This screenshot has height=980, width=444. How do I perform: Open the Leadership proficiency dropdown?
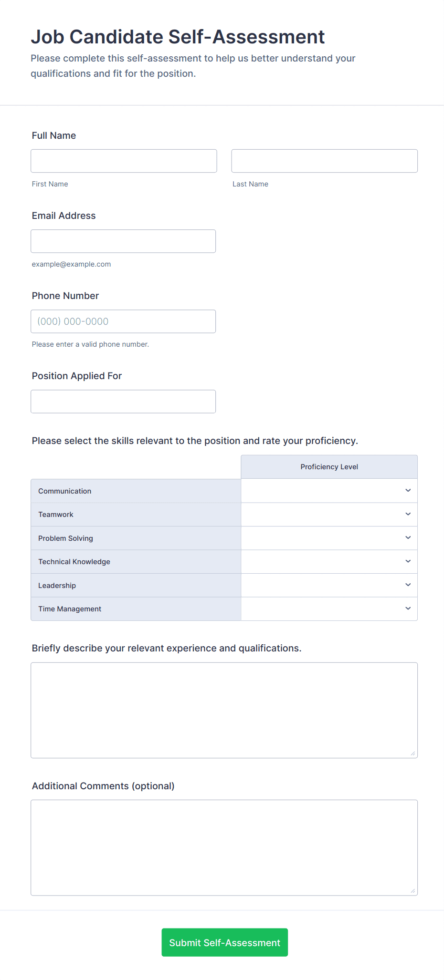tap(328, 585)
